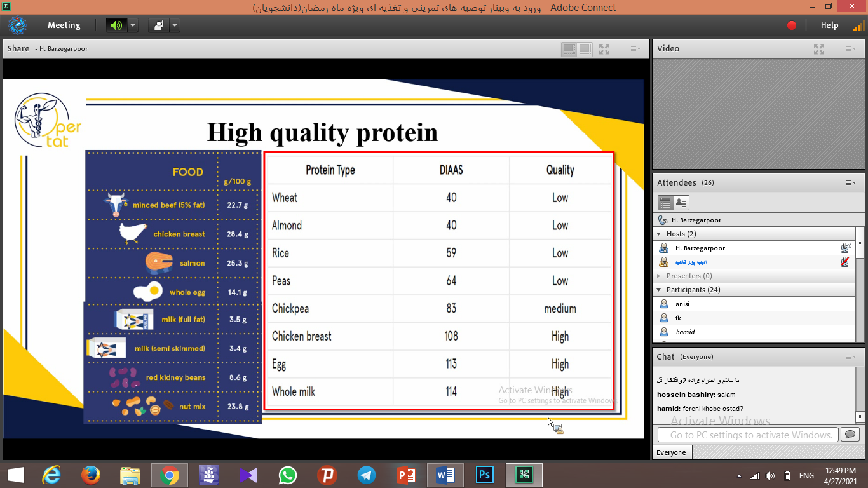868x488 pixels.
Task: Open Telegram from the taskbar
Action: click(366, 475)
